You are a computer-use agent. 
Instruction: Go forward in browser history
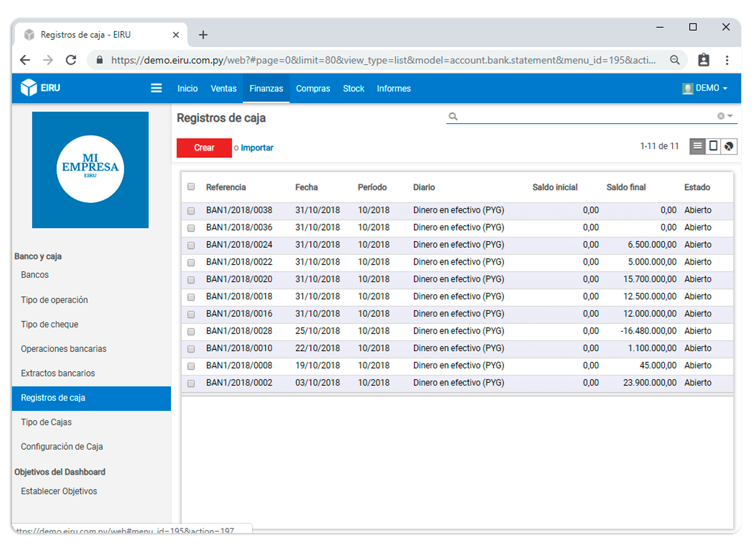[48, 60]
